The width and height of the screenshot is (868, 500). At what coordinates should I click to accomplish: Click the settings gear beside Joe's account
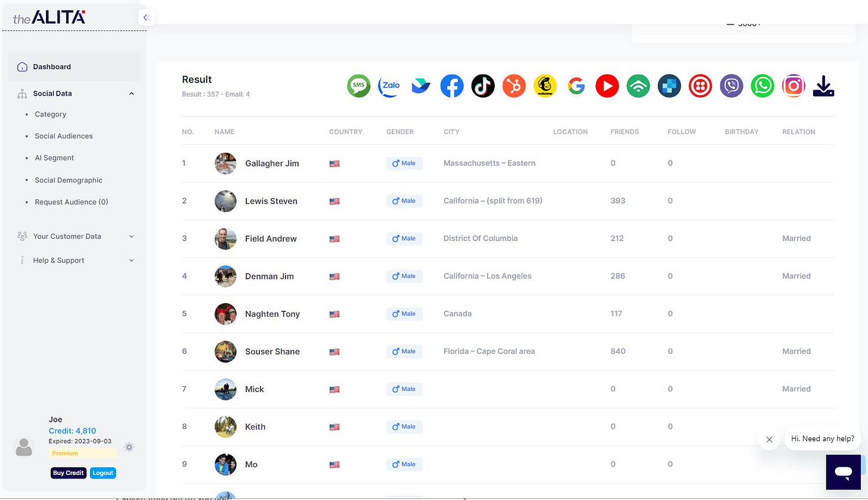129,447
